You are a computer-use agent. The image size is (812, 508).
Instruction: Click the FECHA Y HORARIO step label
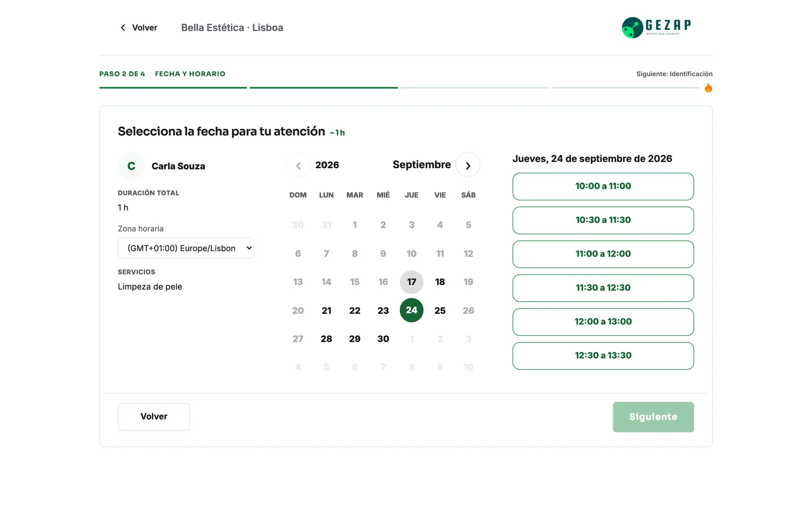tap(190, 74)
